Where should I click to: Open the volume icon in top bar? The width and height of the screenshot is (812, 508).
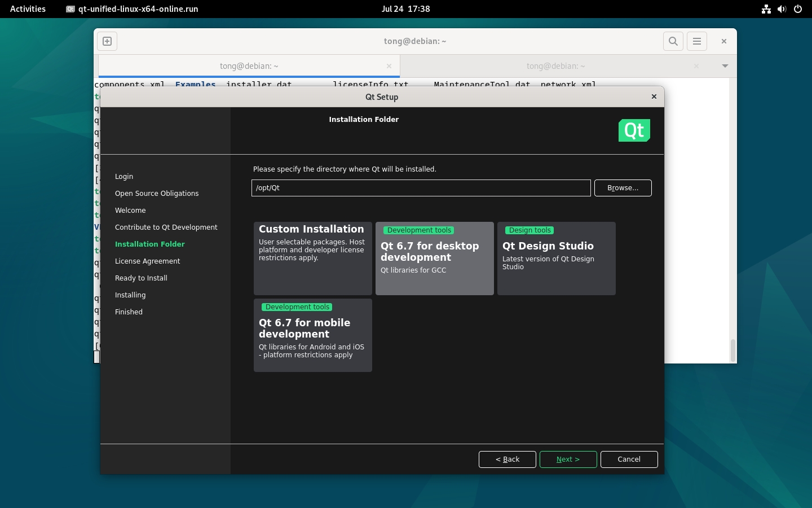tap(782, 9)
